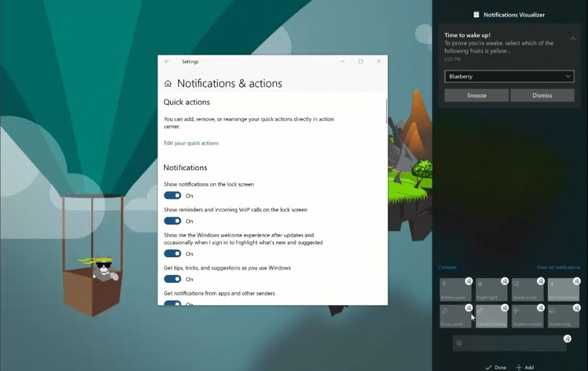The image size is (588, 371).
Task: Click the Quick actions heading
Action: [187, 102]
